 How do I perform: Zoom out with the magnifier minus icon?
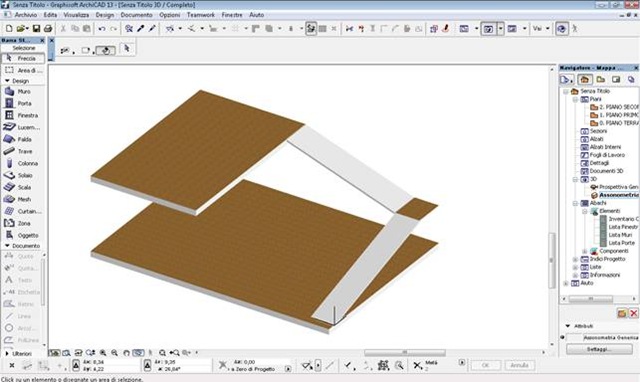pyautogui.click(x=115, y=353)
